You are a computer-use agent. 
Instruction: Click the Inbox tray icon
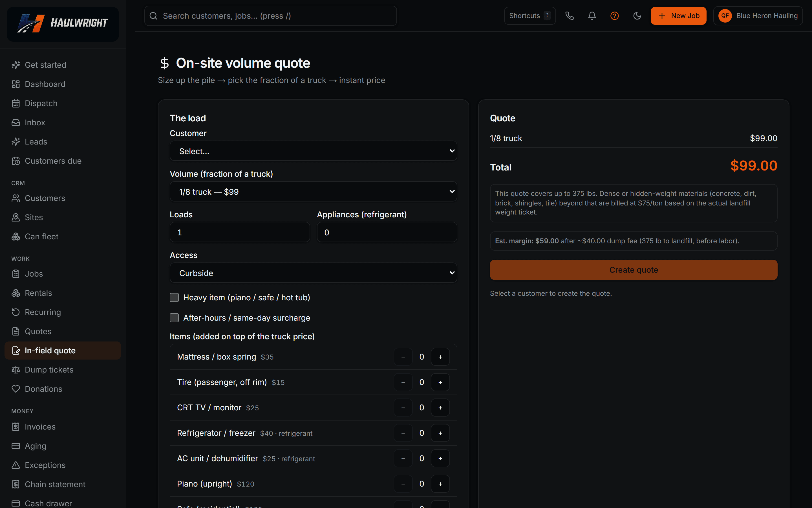(x=16, y=122)
